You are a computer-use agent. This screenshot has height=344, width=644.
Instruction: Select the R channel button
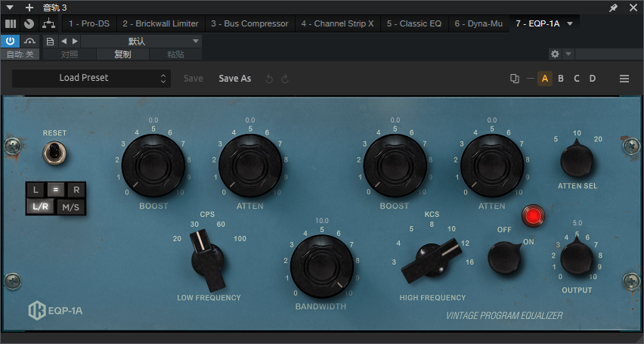76,190
